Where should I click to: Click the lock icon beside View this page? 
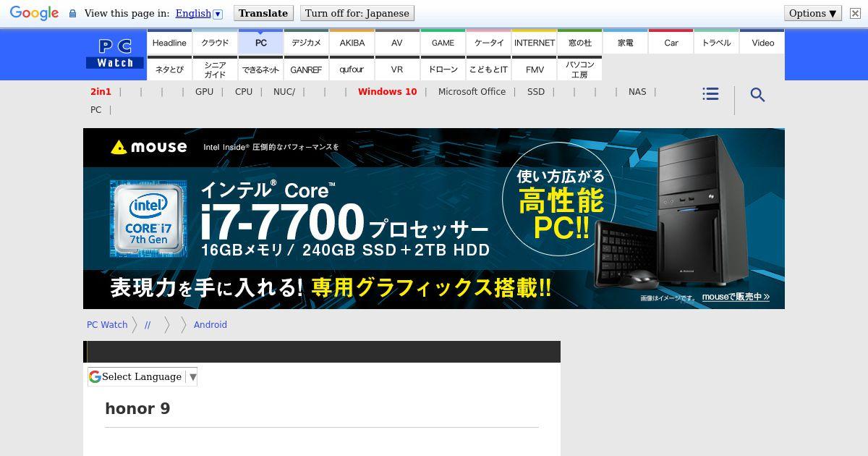tap(72, 14)
